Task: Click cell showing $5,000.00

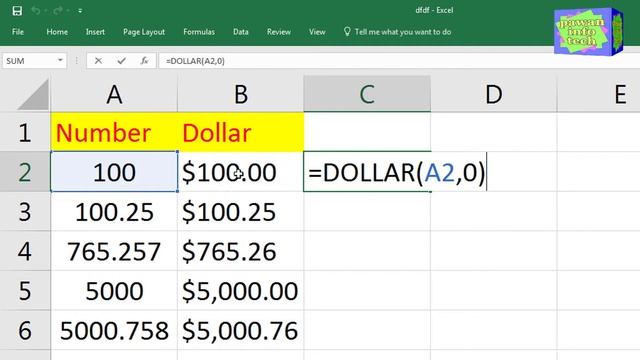Action: pyautogui.click(x=241, y=291)
